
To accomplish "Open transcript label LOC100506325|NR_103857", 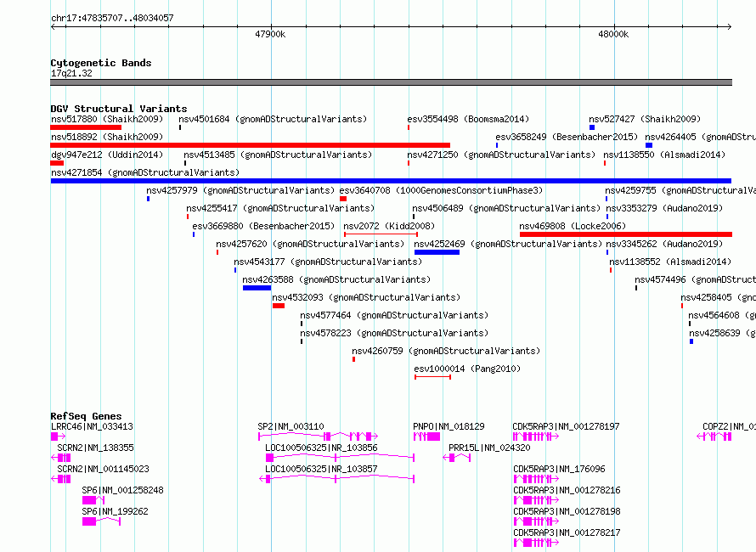I will (321, 469).
